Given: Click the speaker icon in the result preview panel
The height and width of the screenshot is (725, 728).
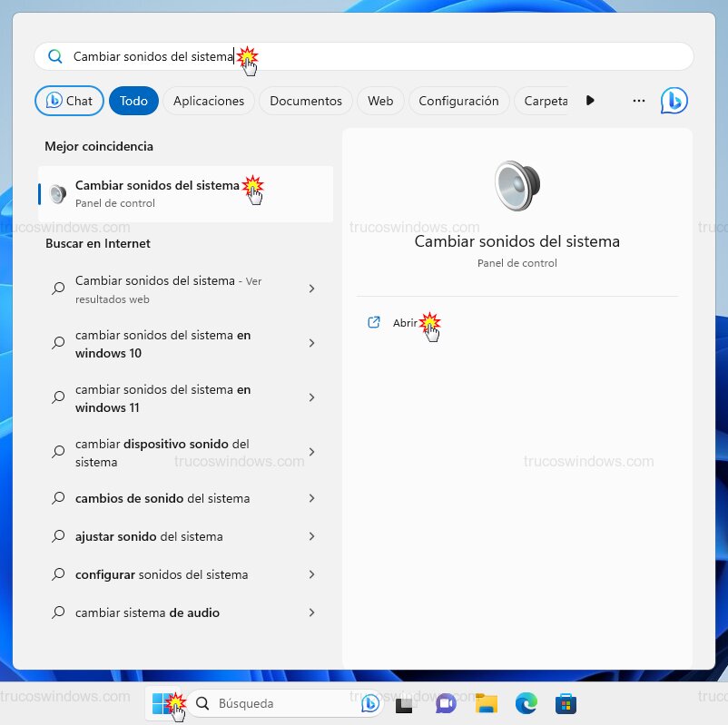Looking at the screenshot, I should point(516,184).
